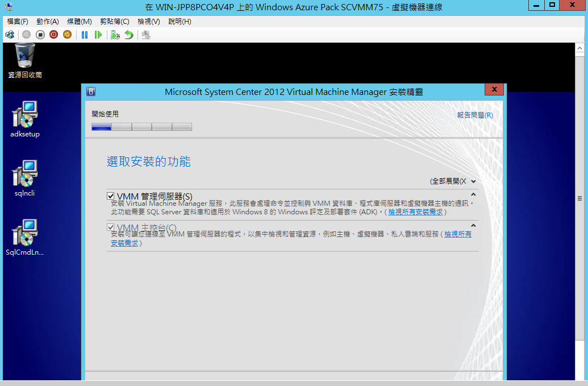The height and width of the screenshot is (386, 588).
Task: Open the 檢視(V) menu
Action: coord(149,22)
